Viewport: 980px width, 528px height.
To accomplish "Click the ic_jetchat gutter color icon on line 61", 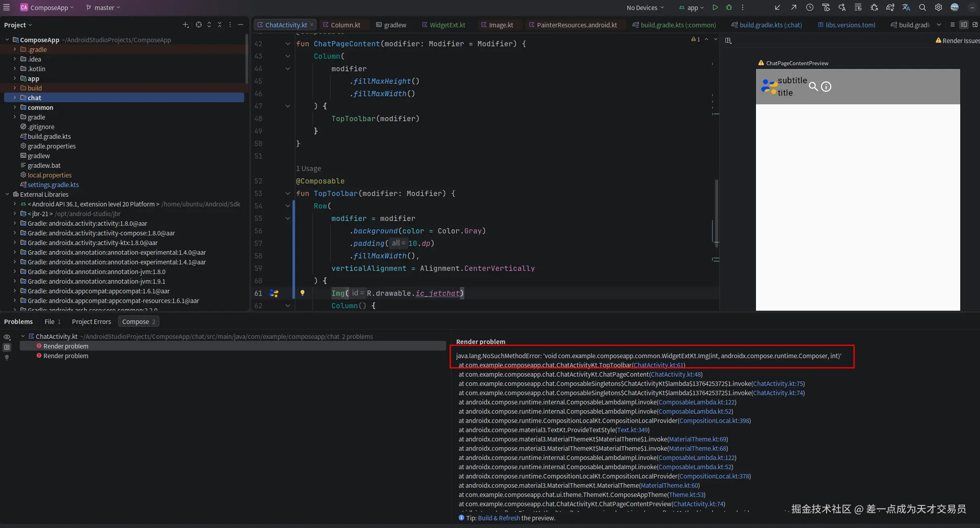I will pos(274,293).
